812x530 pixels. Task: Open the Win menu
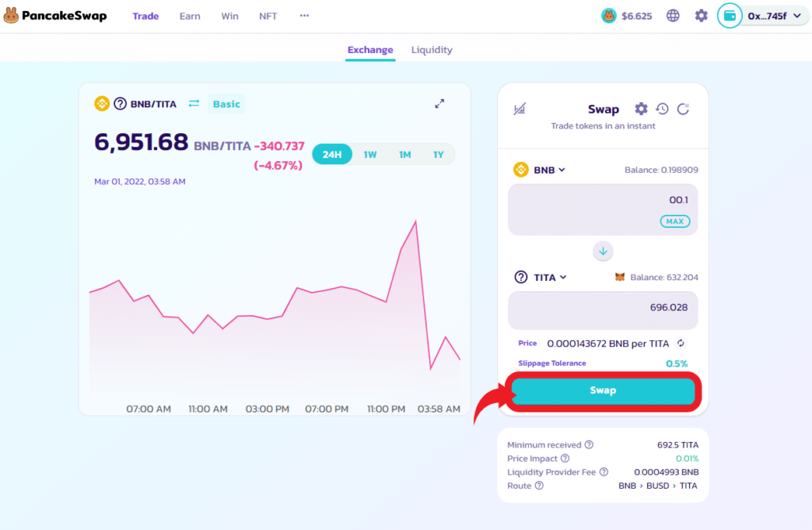click(x=229, y=16)
